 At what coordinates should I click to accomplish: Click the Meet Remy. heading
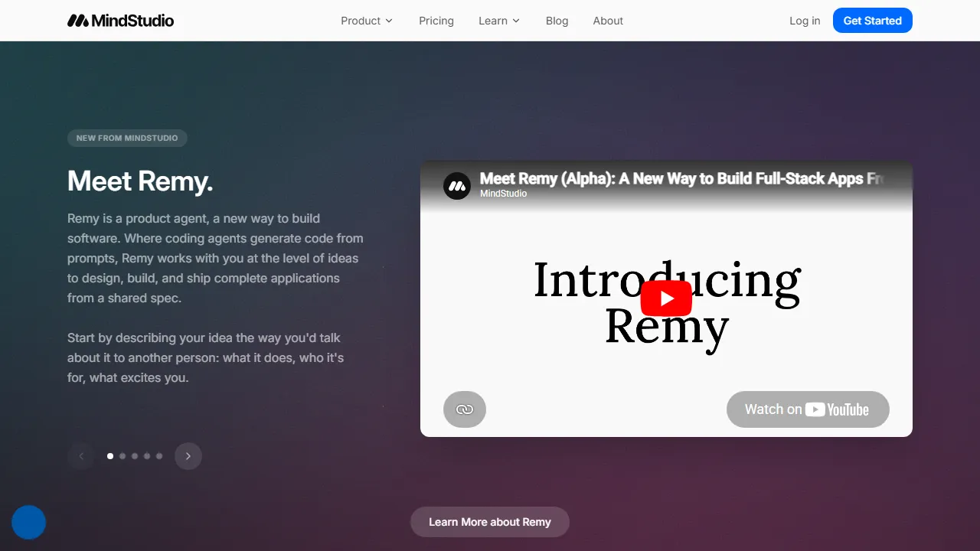(140, 181)
